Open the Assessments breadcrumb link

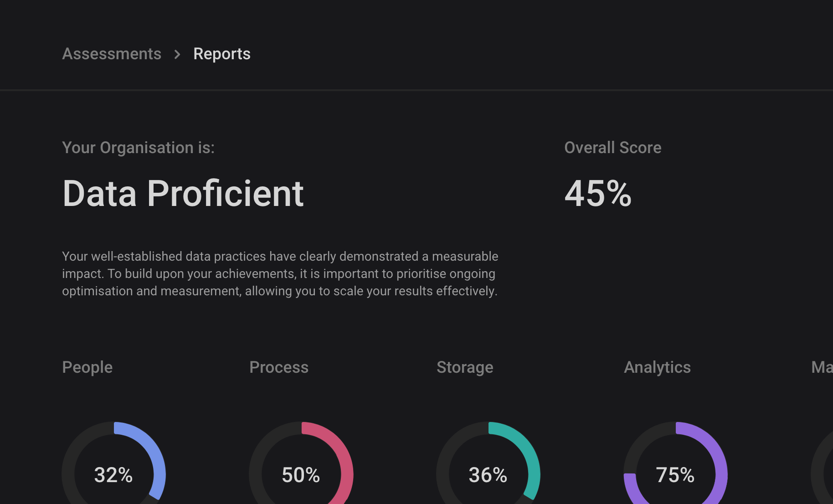[112, 54]
